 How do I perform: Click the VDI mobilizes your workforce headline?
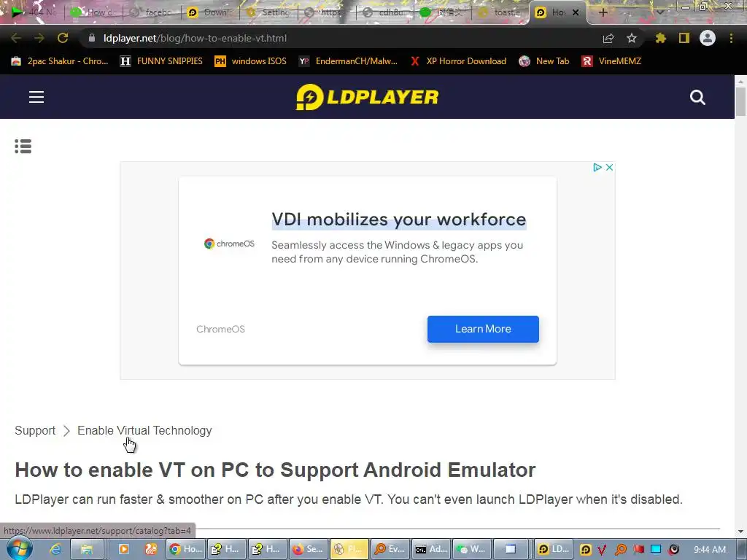pos(399,219)
